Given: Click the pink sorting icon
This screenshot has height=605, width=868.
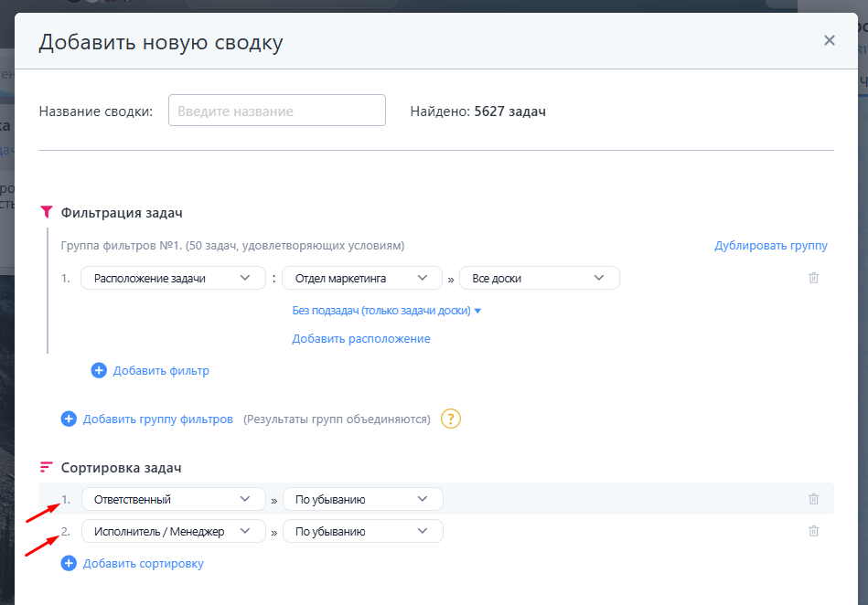Looking at the screenshot, I should tap(47, 467).
